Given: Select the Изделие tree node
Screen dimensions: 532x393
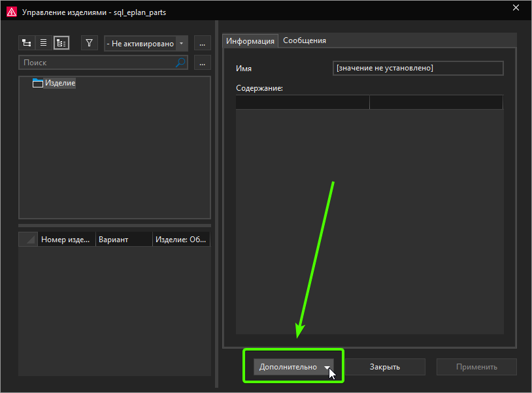Looking at the screenshot, I should (x=60, y=83).
